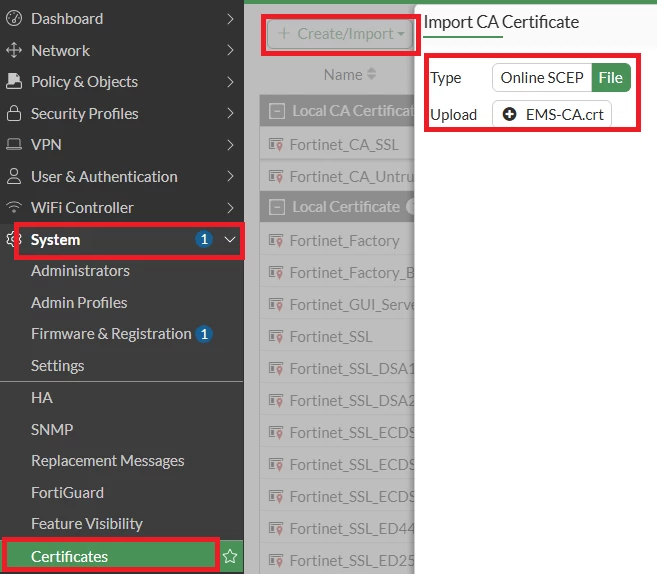
Task: Click the certificate icon for Fortinet_Factory row
Action: (276, 240)
